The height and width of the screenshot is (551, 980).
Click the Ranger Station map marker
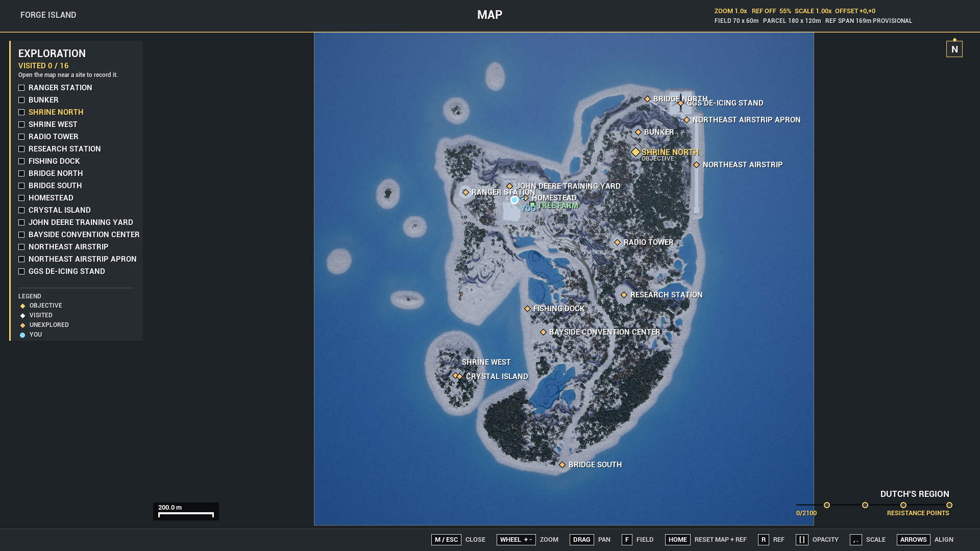465,192
